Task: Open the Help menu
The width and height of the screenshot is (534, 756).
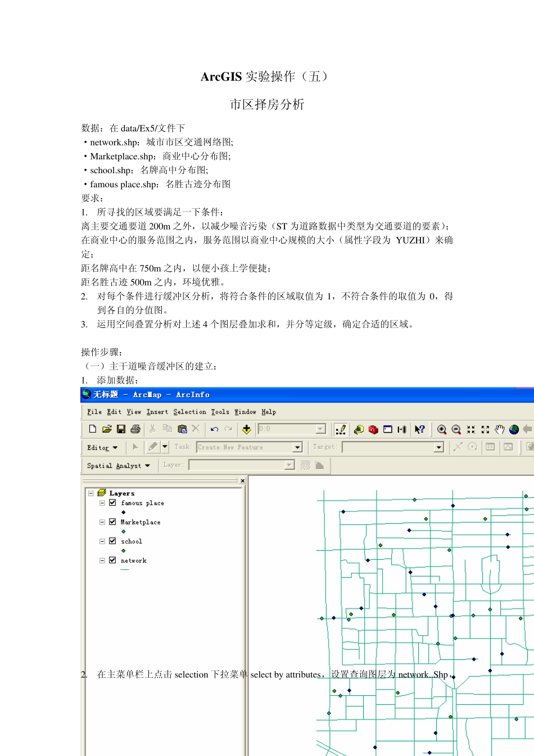Action: pyautogui.click(x=269, y=412)
